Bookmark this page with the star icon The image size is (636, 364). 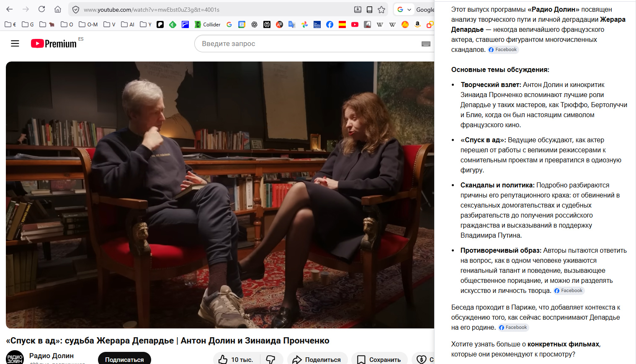point(381,10)
